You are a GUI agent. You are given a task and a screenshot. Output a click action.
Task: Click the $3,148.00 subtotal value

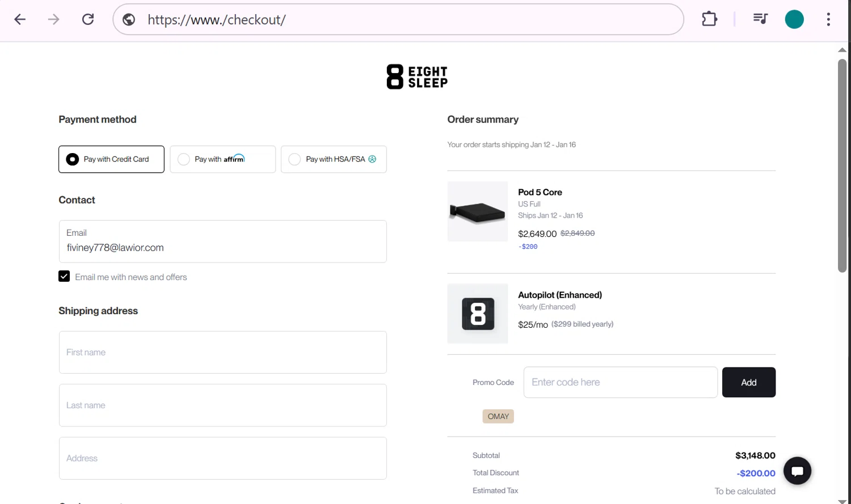pyautogui.click(x=755, y=455)
